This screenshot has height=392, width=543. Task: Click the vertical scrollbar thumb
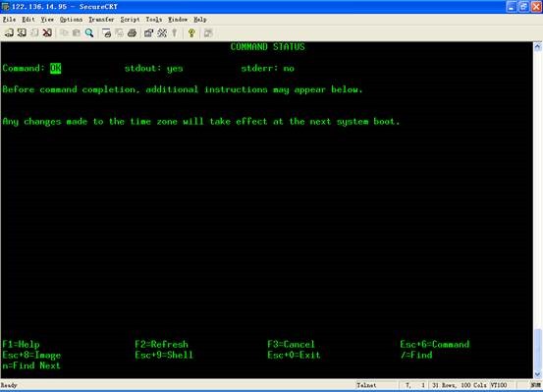[537, 349]
